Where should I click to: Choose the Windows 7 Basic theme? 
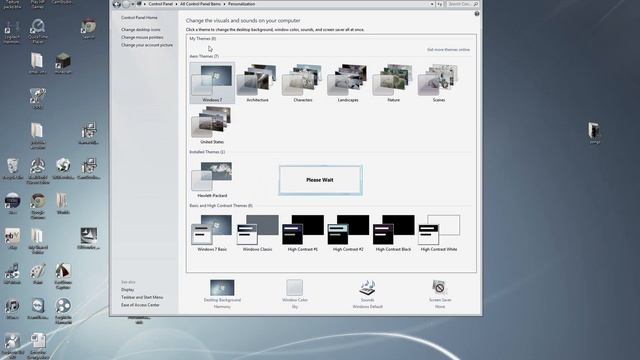pyautogui.click(x=212, y=233)
